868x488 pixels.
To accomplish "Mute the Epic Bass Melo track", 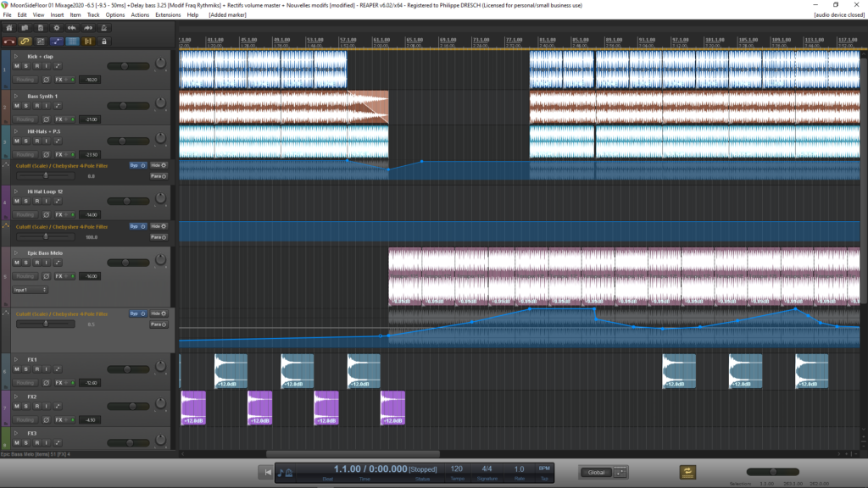I will coord(17,263).
